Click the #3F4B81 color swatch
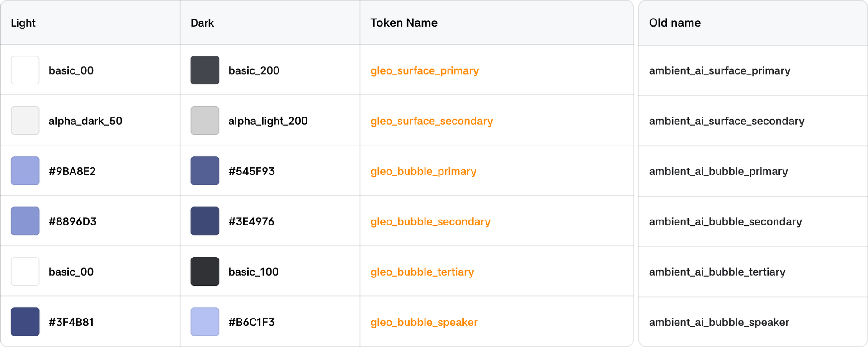Image resolution: width=868 pixels, height=347 pixels. click(x=25, y=322)
